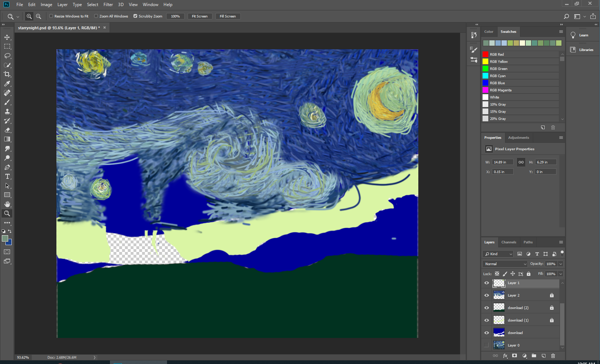Screen dimensions: 600x364
Task: Create a new layer icon in Layers panel
Action: coord(543,356)
